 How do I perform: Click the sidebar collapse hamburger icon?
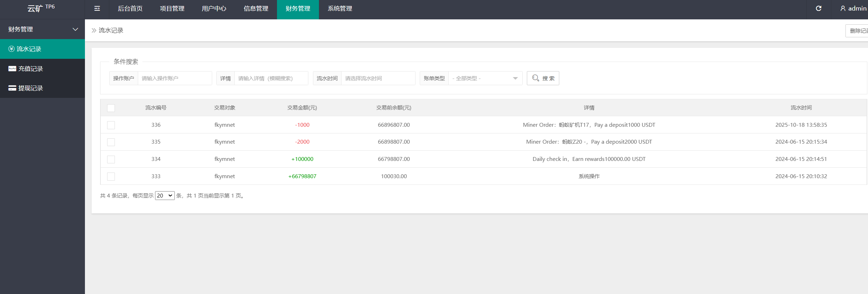97,9
